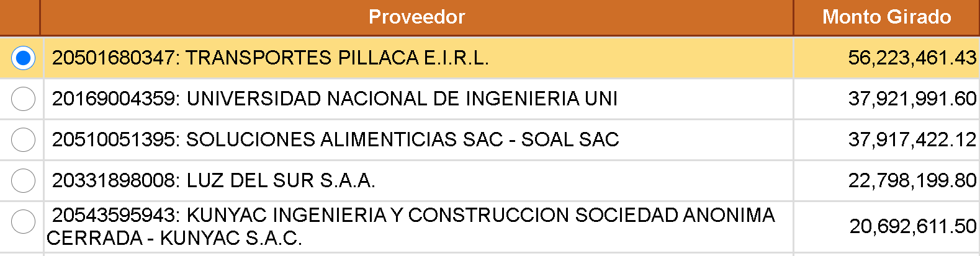Click the LUZ DEL SUR S.A.A. name

(281, 180)
